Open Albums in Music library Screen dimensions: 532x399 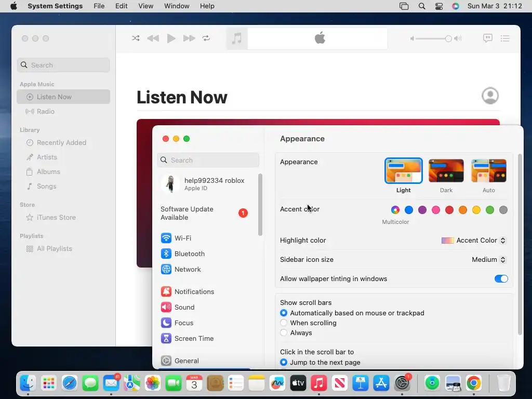coord(63,171)
